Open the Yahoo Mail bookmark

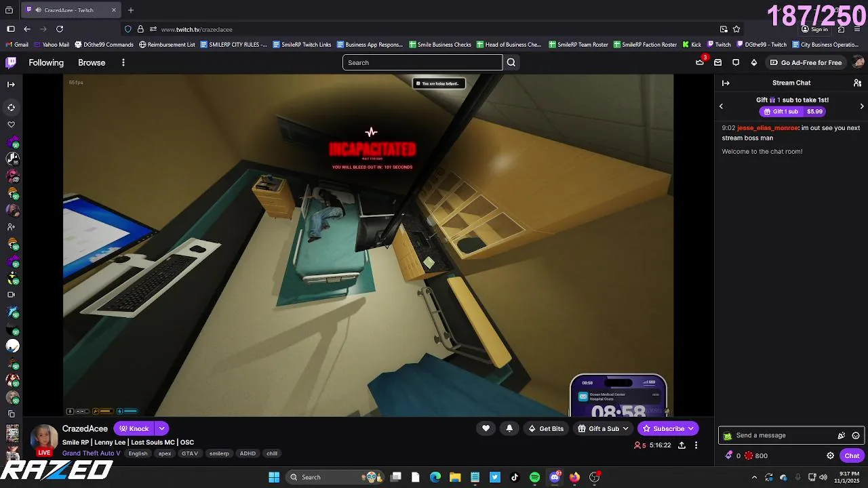[52, 45]
